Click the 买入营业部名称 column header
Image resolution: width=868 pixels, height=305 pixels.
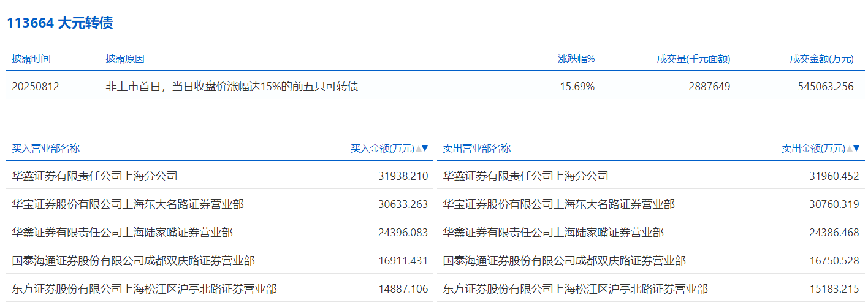46,149
